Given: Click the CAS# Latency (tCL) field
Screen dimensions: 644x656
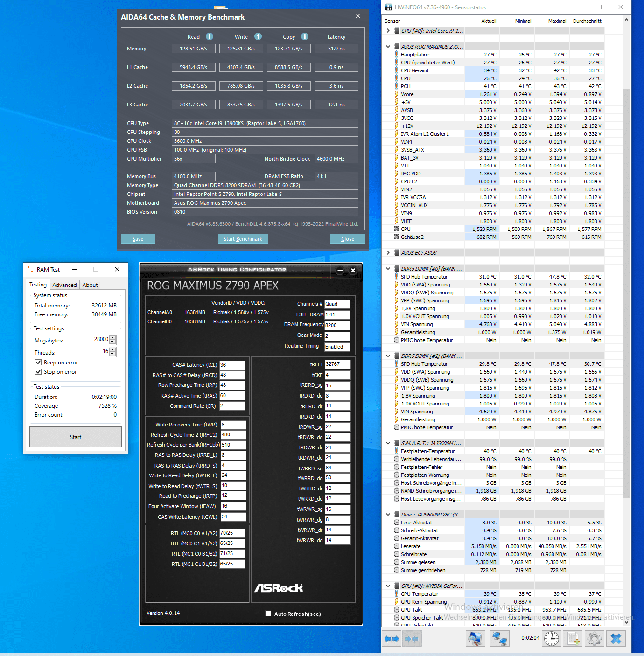Looking at the screenshot, I should 232,365.
